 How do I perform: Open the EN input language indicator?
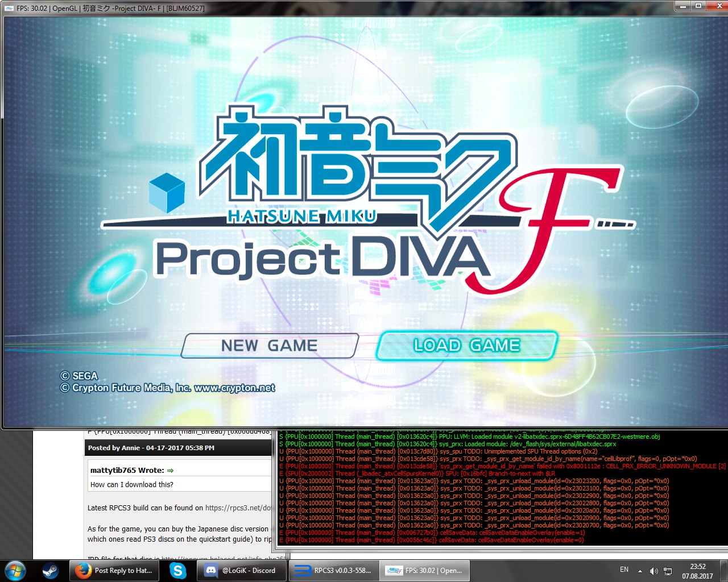click(624, 569)
